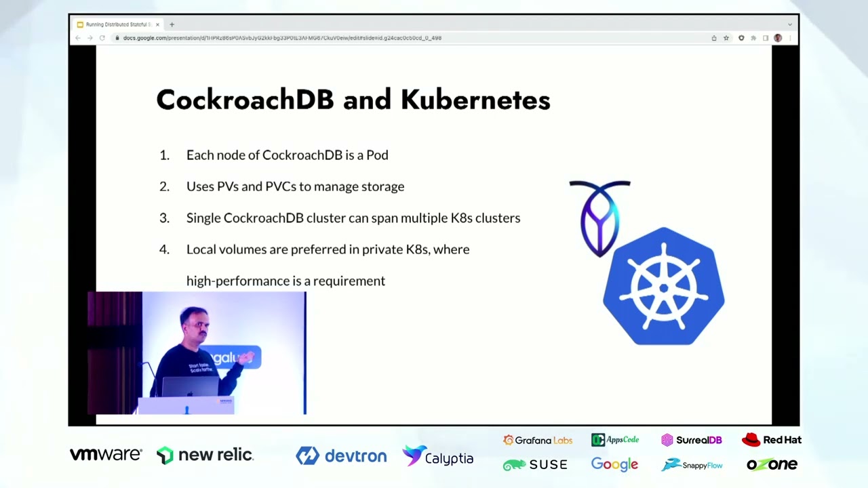This screenshot has height=488, width=868.
Task: Click the VMware sponsor logo
Action: click(x=106, y=455)
